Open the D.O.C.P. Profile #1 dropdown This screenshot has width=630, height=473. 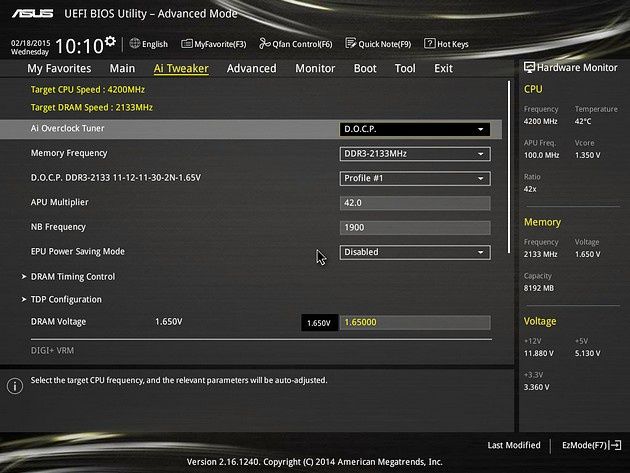tap(415, 178)
